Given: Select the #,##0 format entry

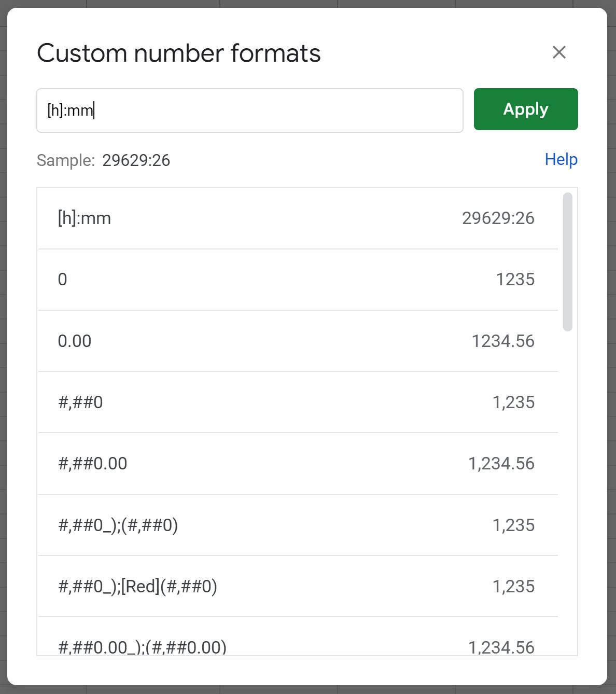Looking at the screenshot, I should [x=298, y=402].
